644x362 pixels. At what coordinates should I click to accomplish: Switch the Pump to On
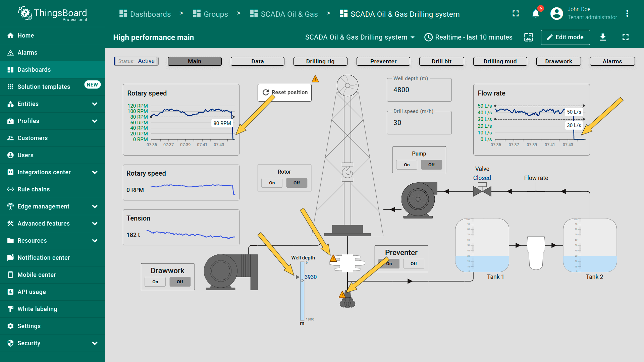407,165
